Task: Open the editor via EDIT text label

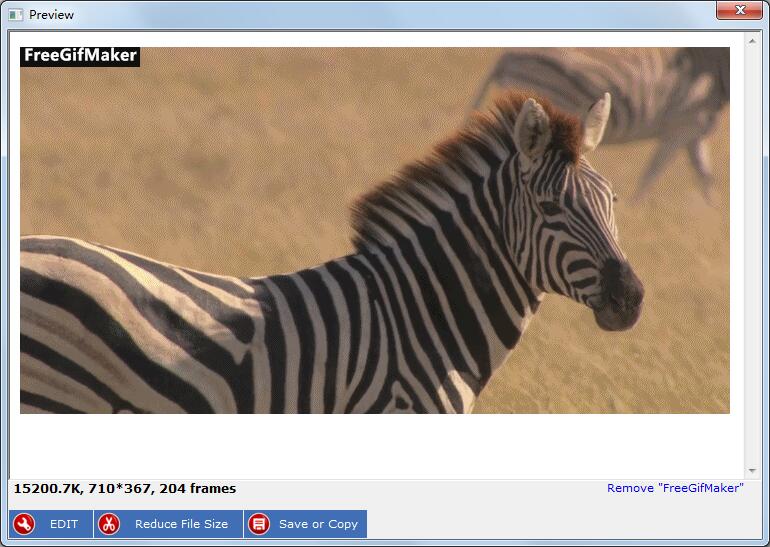Action: [64, 524]
